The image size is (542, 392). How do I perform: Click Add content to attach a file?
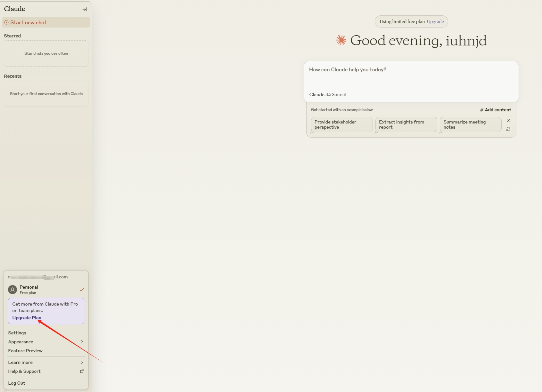(495, 110)
